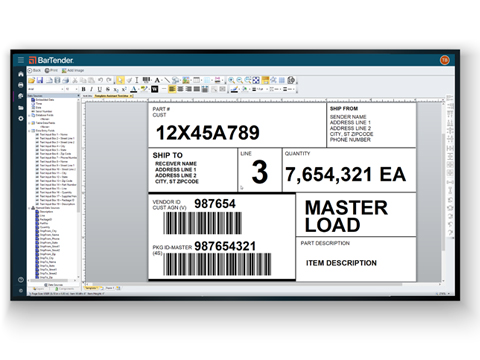Click the Redo arrow icon

tap(109, 80)
